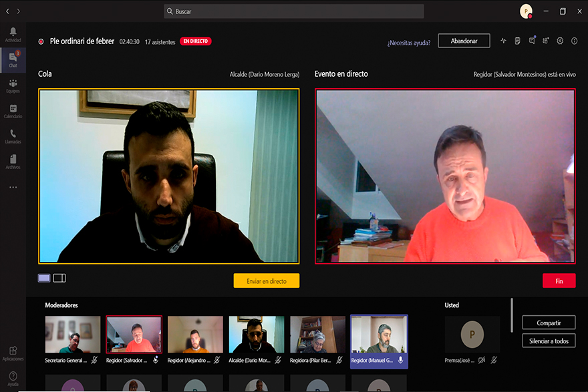The image size is (588, 392).
Task: Open Calendario from the left rail
Action: (x=13, y=111)
